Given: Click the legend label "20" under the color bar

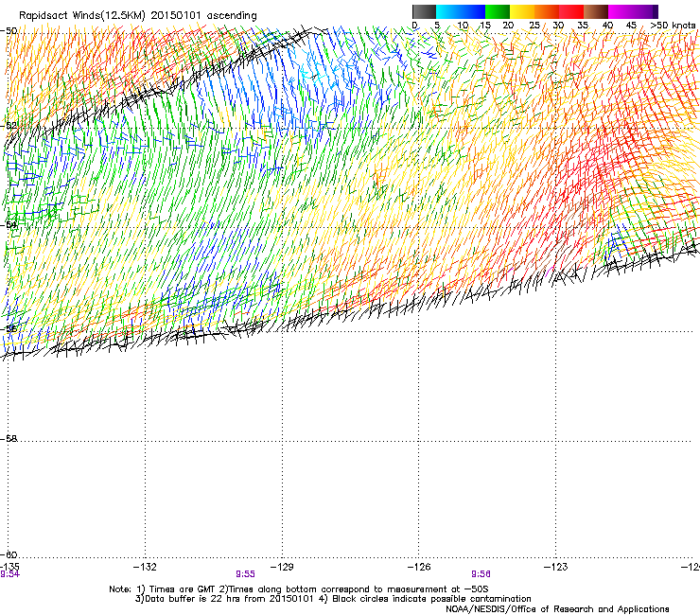Looking at the screenshot, I should (x=508, y=26).
